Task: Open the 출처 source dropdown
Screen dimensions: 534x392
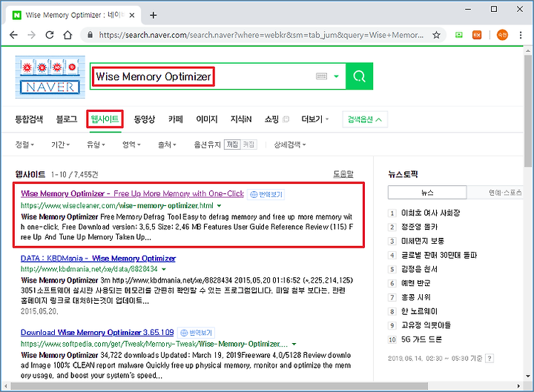Action: pos(167,144)
